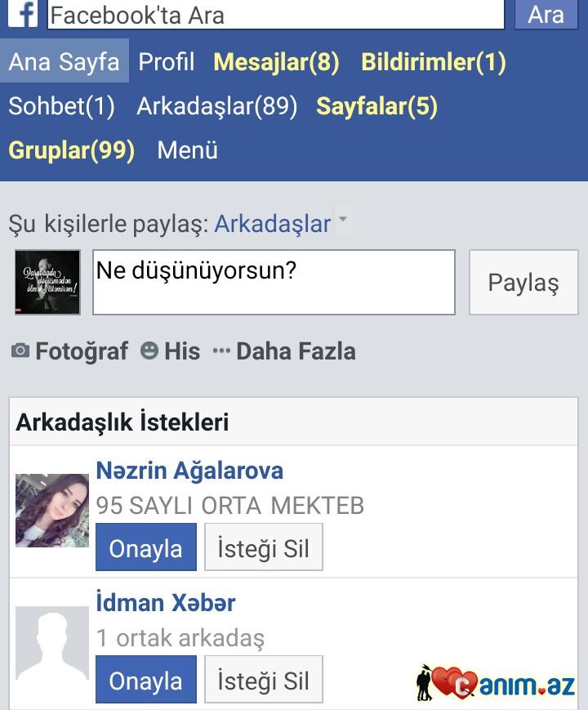Select the His smiley icon
The height and width of the screenshot is (710, 588).
pos(149,351)
